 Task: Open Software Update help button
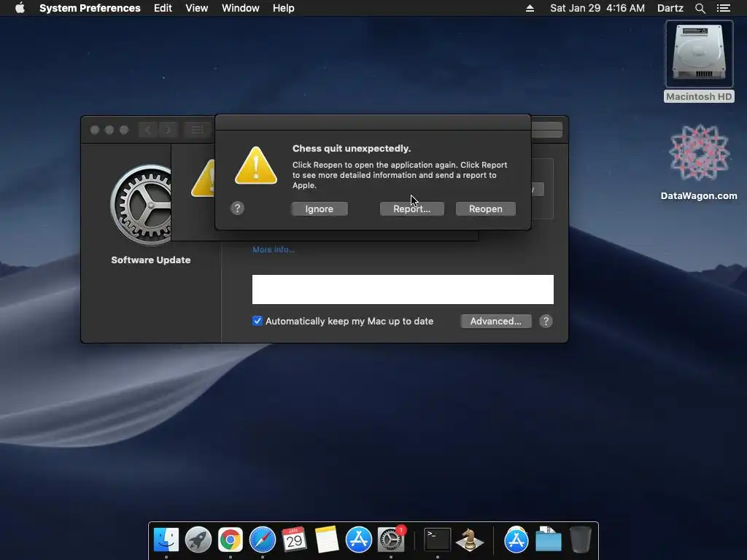pyautogui.click(x=546, y=321)
